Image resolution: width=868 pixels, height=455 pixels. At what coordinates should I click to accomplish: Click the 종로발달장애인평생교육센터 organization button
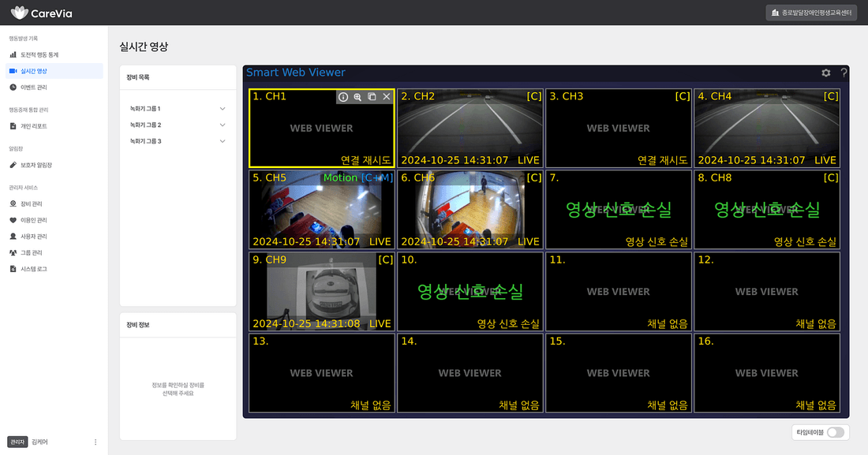point(811,13)
